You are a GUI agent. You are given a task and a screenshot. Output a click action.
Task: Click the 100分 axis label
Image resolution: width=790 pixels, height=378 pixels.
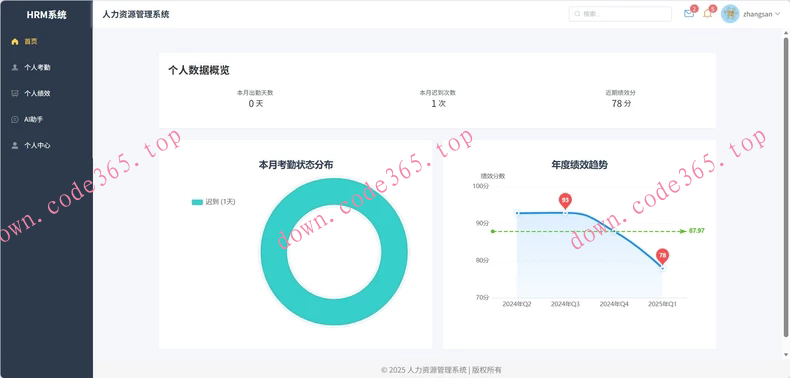coord(481,186)
